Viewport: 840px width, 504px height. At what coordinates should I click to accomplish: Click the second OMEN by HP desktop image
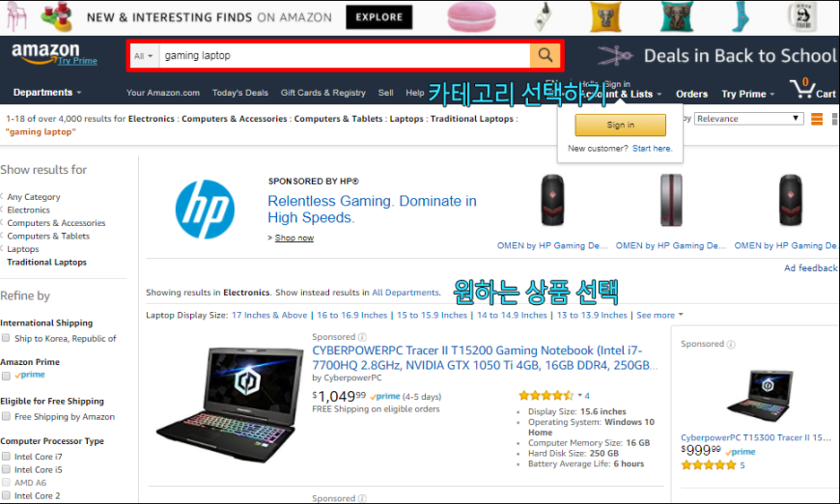pos(671,200)
